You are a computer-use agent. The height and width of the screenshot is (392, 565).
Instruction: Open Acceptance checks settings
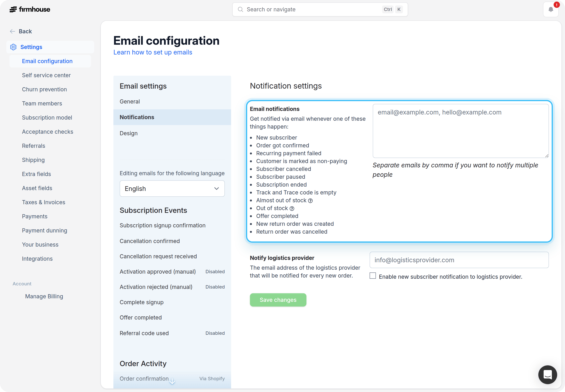pos(47,132)
